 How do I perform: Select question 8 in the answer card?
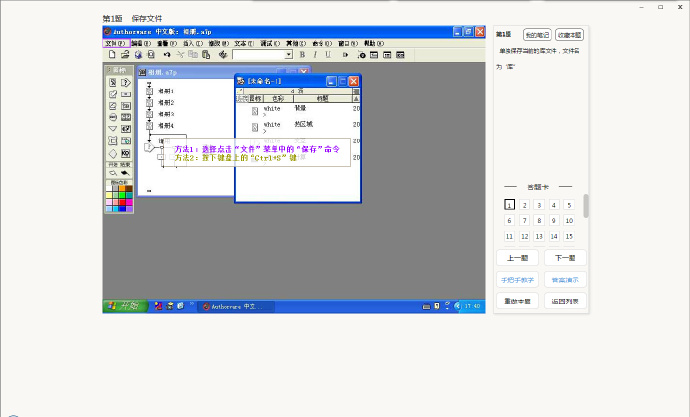coord(539,221)
